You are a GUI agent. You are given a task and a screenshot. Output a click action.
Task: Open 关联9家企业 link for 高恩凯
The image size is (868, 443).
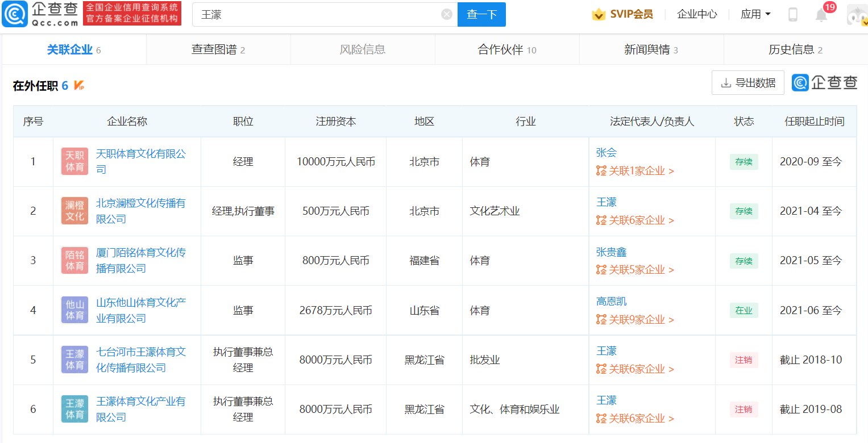635,319
